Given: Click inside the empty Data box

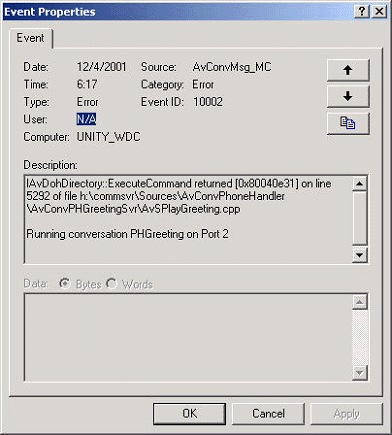Looking at the screenshot, I should coord(188,337).
